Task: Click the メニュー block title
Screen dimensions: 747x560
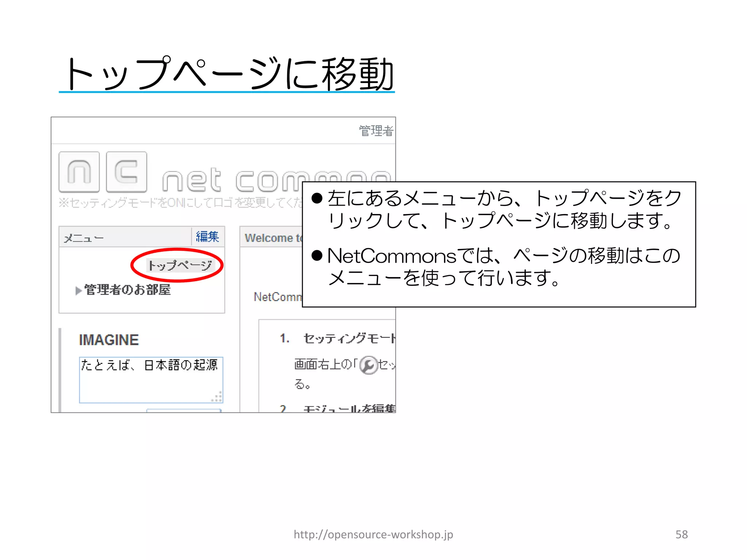Action: tap(84, 238)
